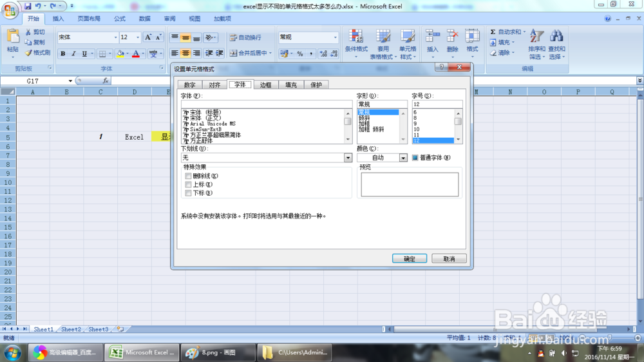The image size is (644, 362).
Task: Expand the Fill dropdown in editing group
Action: [513, 43]
